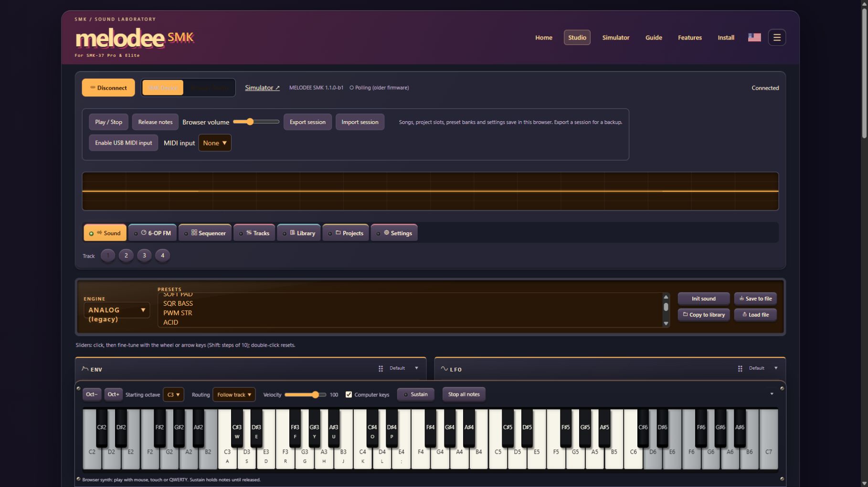Click top-left resize handle of keyboard panel

(79, 388)
